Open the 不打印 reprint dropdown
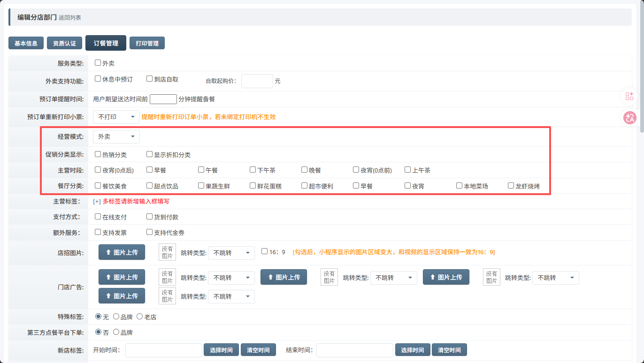This screenshot has height=363, width=644. [x=116, y=117]
